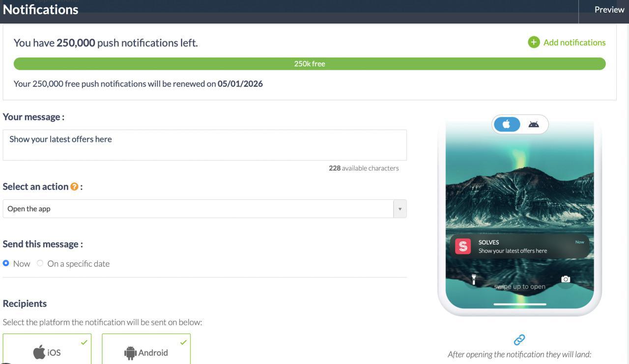Viewport: 629px width, 364px height.
Task: Click the 250k free progress bar
Action: (310, 64)
